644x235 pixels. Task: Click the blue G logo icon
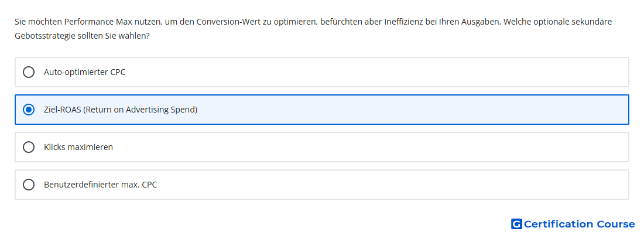[516, 224]
